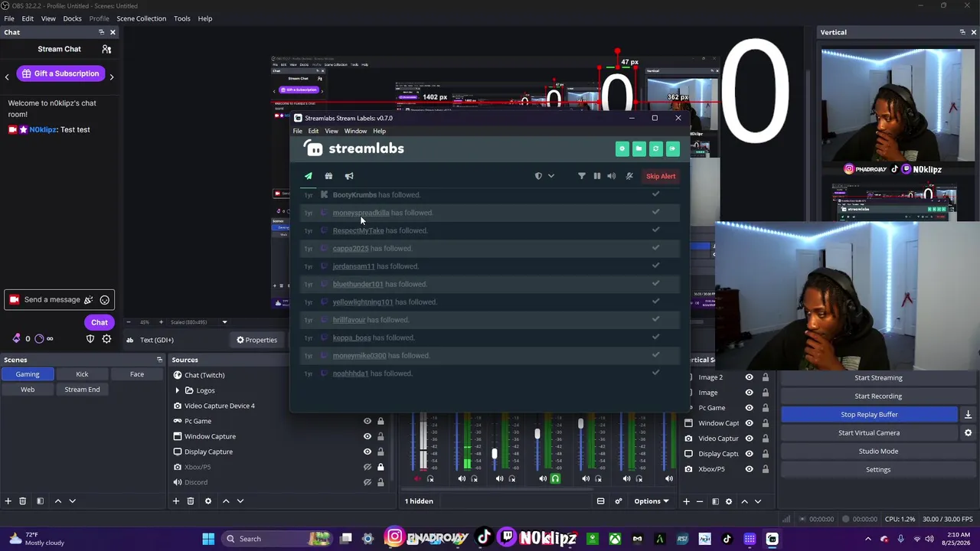Open the OBS Docks menu
The width and height of the screenshot is (980, 551).
pyautogui.click(x=72, y=18)
